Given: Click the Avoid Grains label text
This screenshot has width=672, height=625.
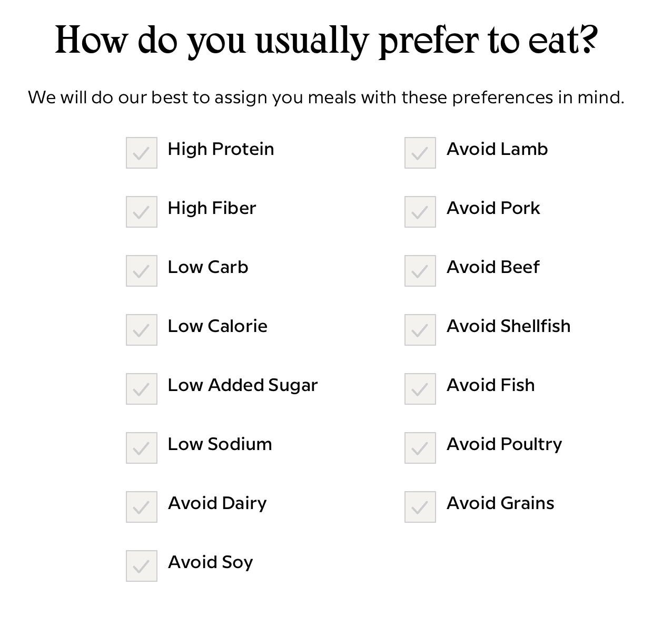Looking at the screenshot, I should pos(500,503).
